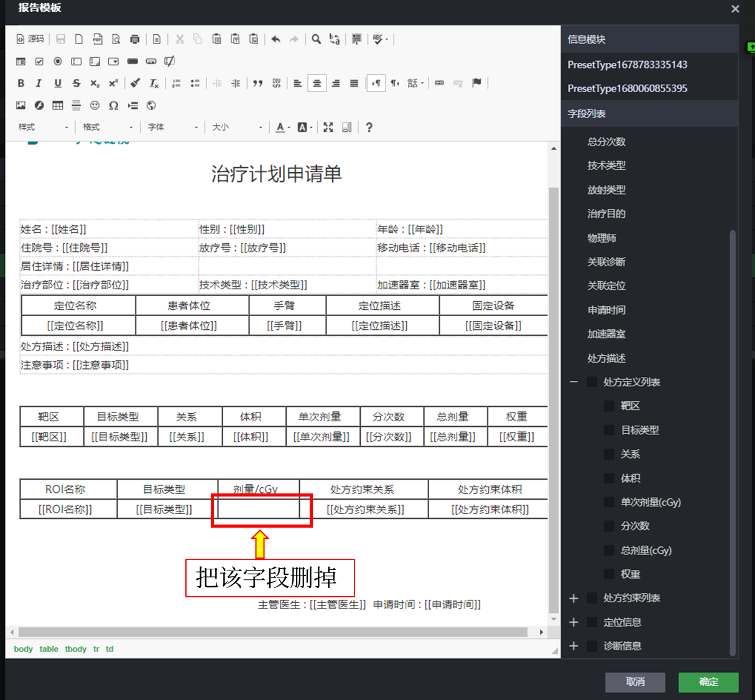Insert a selection field element
Image resolution: width=755 pixels, height=700 pixels.
113,61
